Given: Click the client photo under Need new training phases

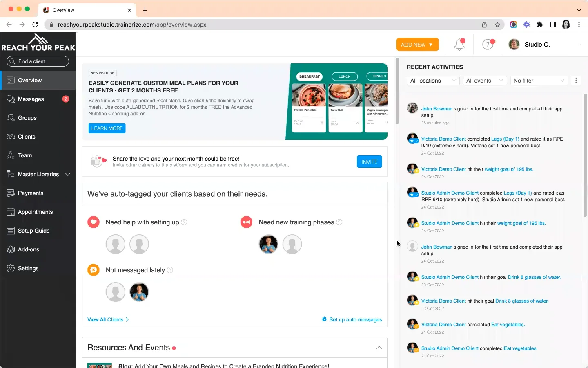Looking at the screenshot, I should pyautogui.click(x=268, y=244).
